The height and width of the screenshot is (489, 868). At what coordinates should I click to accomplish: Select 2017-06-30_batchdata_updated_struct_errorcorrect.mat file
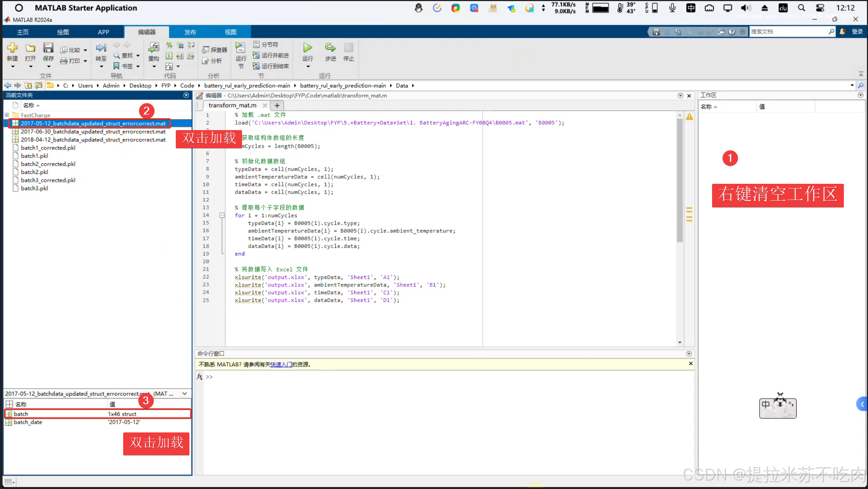93,132
